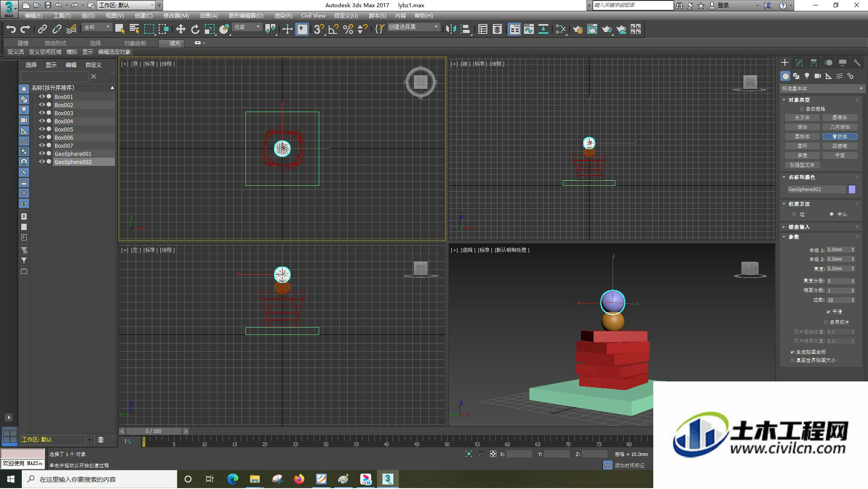
Task: Toggle the Angle Snap icon
Action: [x=334, y=29]
